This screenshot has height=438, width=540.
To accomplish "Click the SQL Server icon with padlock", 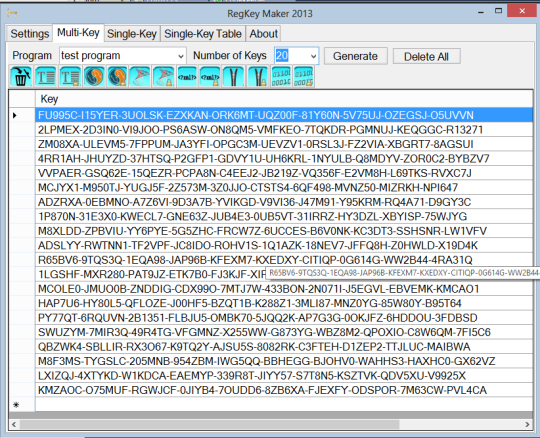I will point(163,76).
